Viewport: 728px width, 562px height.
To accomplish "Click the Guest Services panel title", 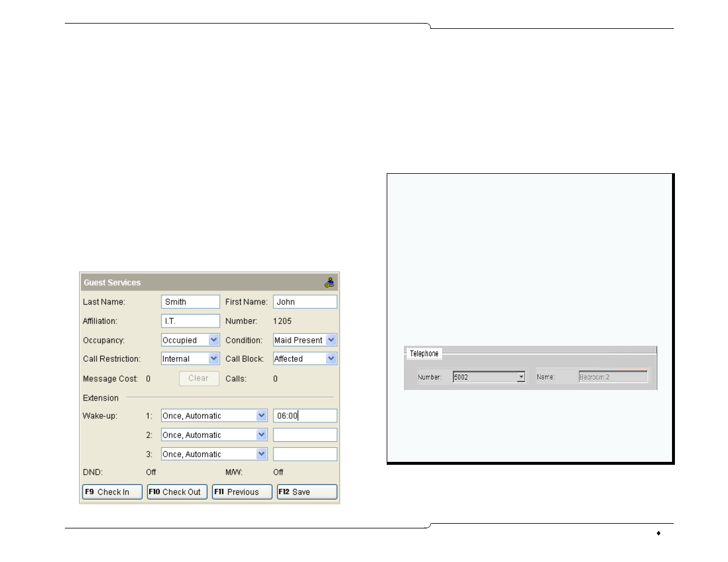I will (x=112, y=283).
